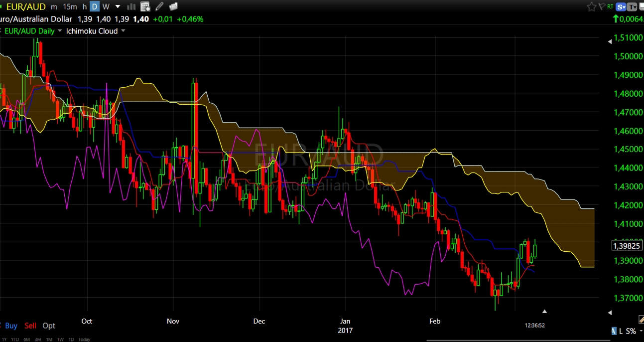This screenshot has width=644, height=342.
Task: Click the blue Buy button
Action: (x=11, y=326)
